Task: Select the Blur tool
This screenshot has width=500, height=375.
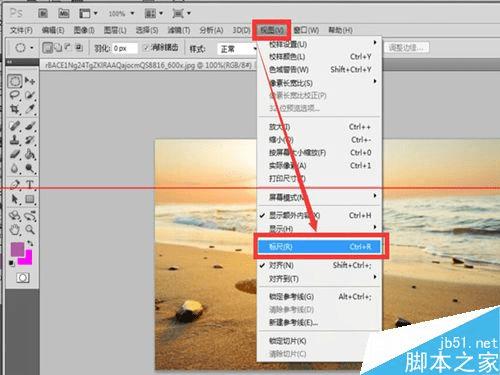Action: 15,168
